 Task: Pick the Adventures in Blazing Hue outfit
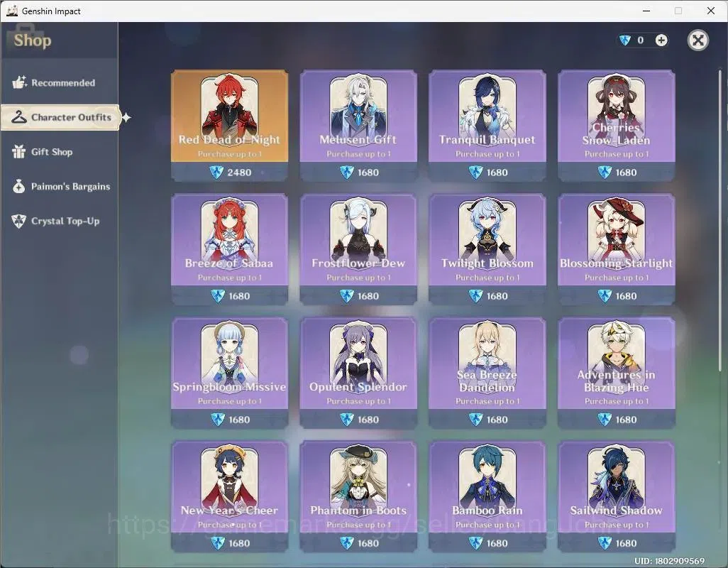(x=616, y=373)
